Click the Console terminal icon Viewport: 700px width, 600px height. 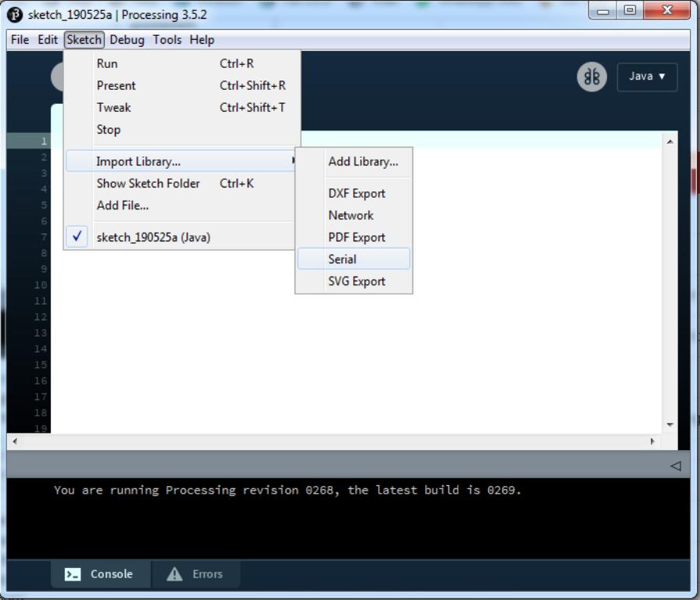click(x=73, y=574)
